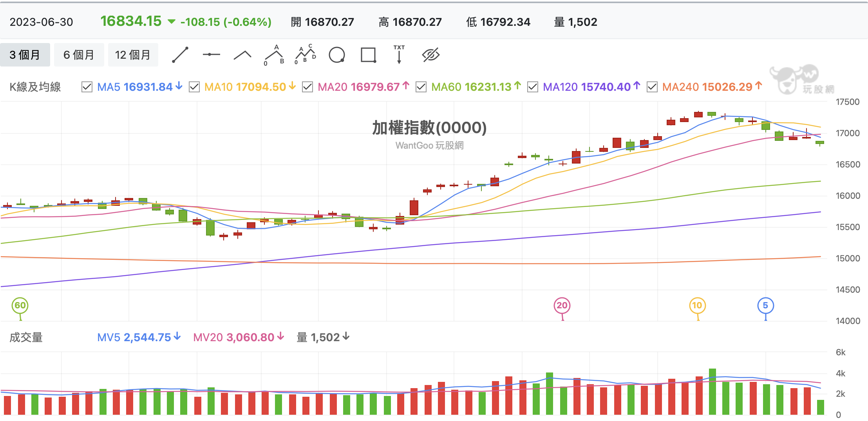This screenshot has height=421, width=868.
Task: Click the last green candlestick on chart
Action: pos(820,143)
